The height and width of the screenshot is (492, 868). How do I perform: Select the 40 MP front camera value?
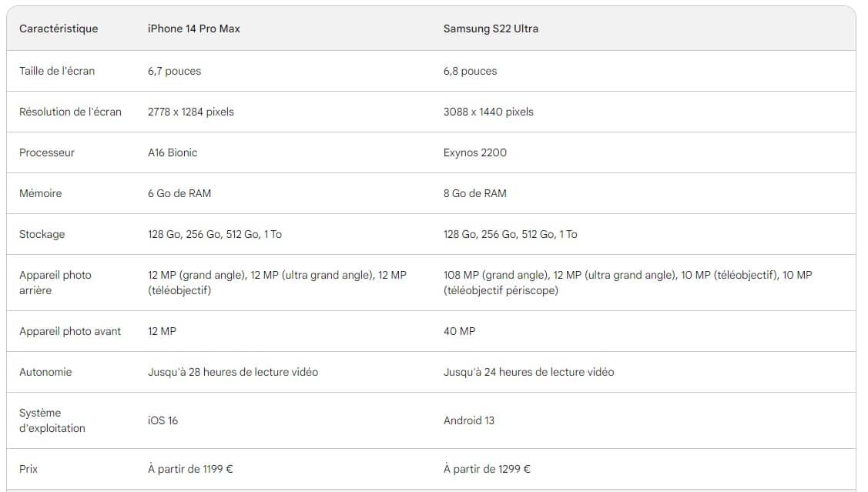point(459,331)
